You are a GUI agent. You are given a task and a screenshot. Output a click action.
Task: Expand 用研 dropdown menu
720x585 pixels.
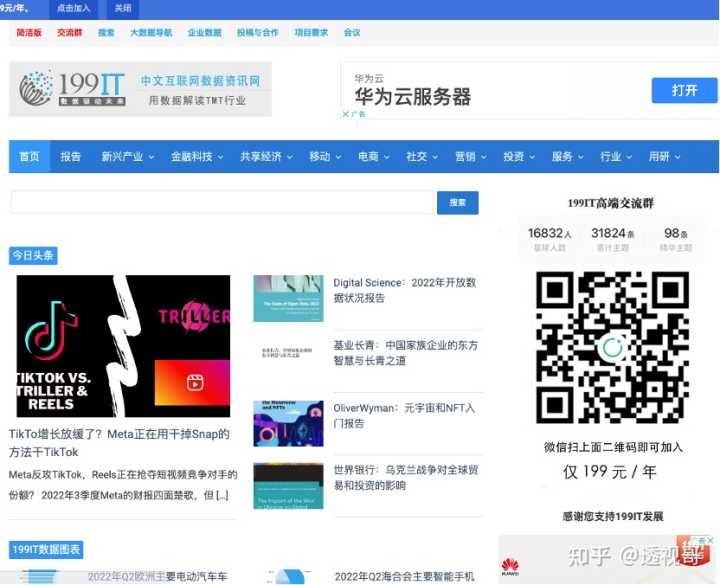click(664, 157)
